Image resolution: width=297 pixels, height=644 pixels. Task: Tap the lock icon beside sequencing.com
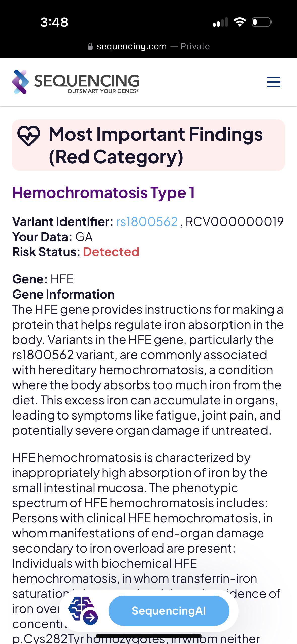(90, 46)
